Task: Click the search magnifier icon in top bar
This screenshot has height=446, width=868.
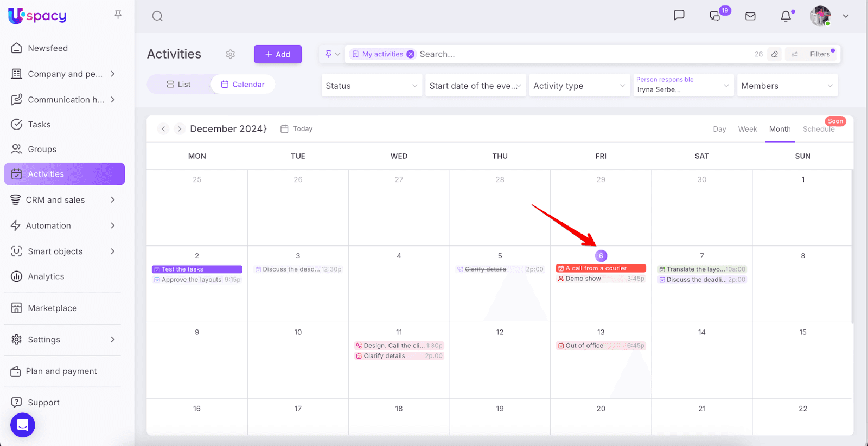Action: pyautogui.click(x=157, y=16)
